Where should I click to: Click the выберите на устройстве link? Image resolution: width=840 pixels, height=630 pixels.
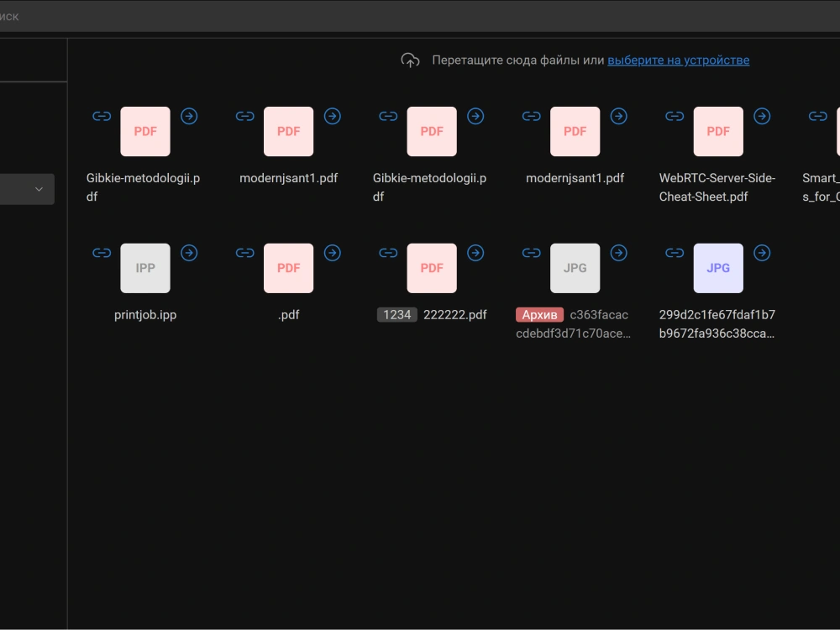click(678, 60)
